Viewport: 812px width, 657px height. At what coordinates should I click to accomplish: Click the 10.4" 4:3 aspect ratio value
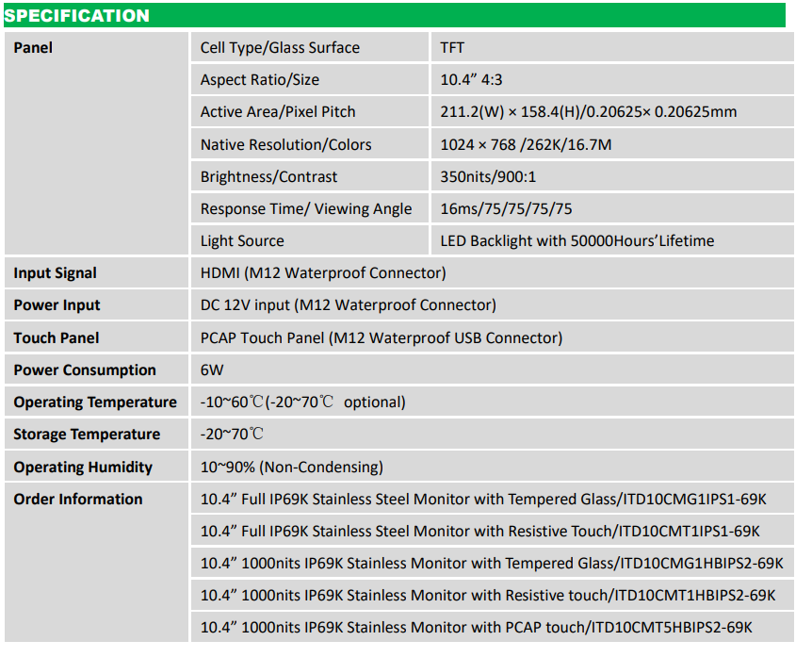click(478, 80)
